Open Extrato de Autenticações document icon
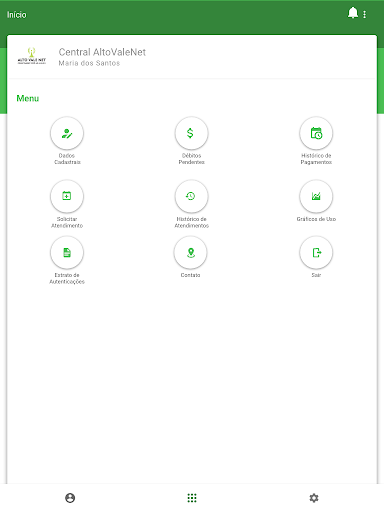384x512 pixels. [x=67, y=252]
